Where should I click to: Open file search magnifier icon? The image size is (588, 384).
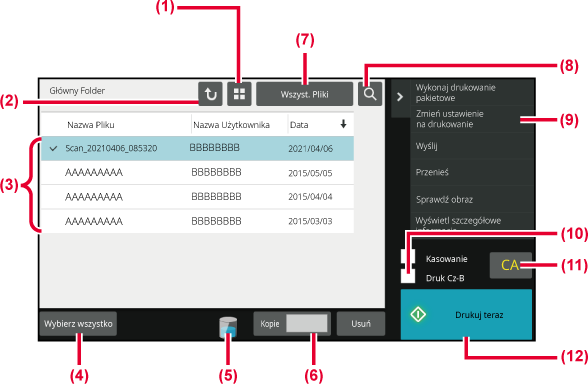370,94
